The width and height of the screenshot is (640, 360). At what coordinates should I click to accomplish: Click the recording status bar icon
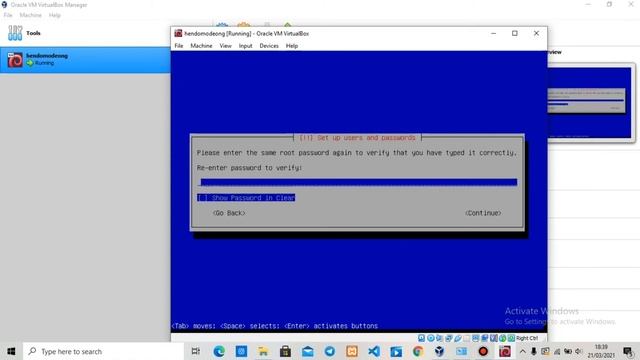484,338
